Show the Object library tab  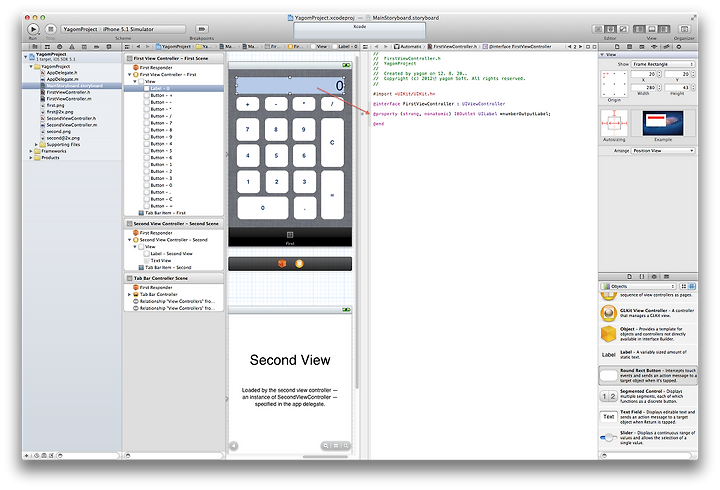pyautogui.click(x=654, y=276)
